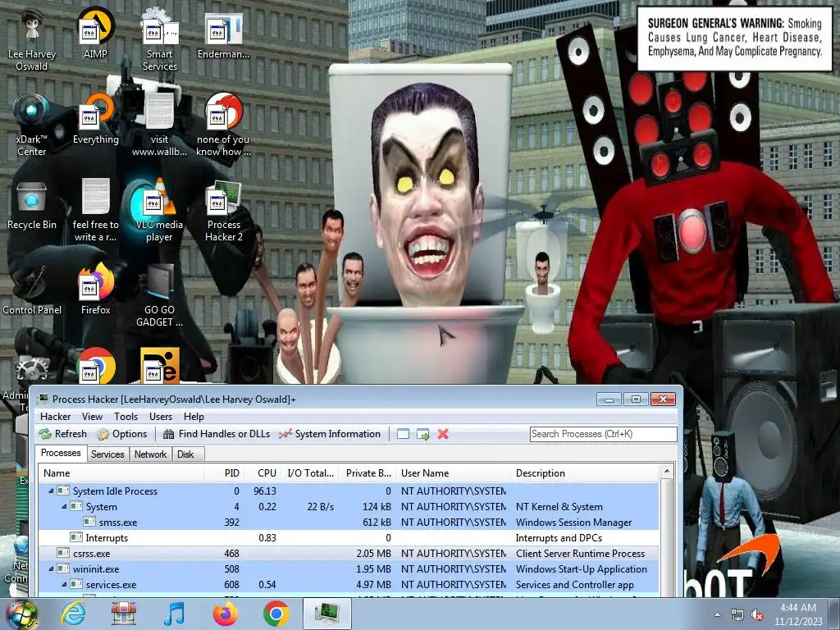Select the VLC media player shortcut
Screen dimensions: 840x630
coord(160,210)
